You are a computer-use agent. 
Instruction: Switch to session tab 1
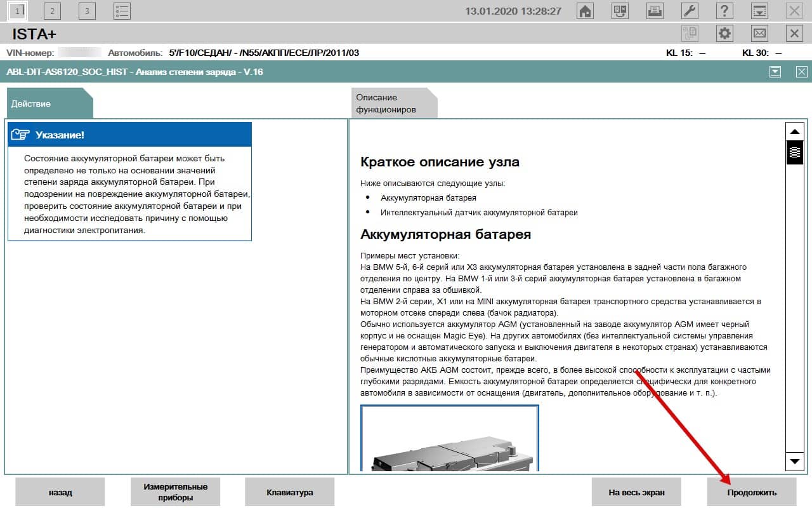pos(18,10)
